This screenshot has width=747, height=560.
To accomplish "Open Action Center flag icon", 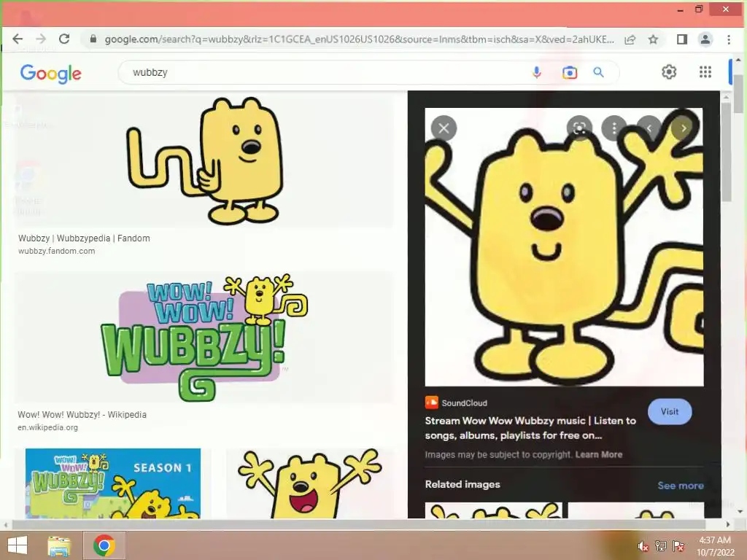I will coord(678,545).
